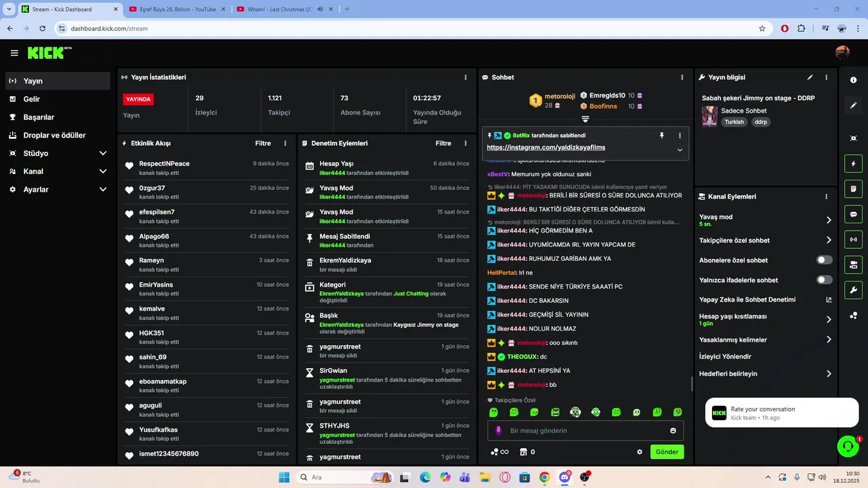Open Kanal Eylemleri three-dot menu
This screenshot has width=868, height=488.
pyautogui.click(x=826, y=197)
